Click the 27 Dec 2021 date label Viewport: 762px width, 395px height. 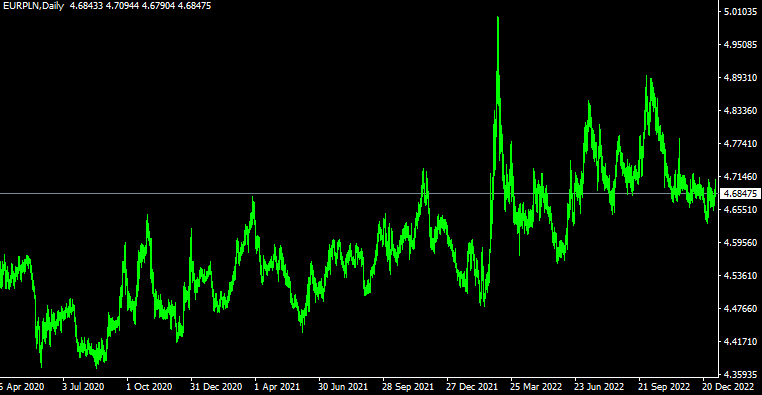[472, 387]
